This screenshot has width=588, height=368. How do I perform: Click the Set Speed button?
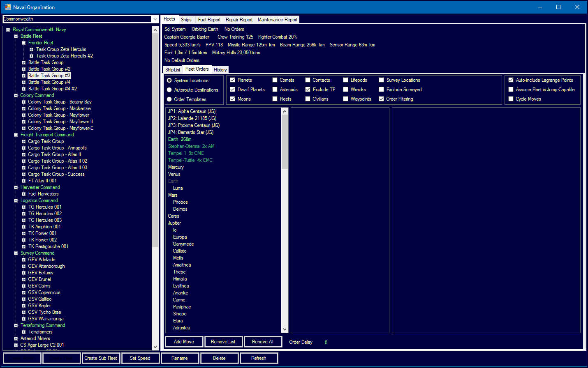click(140, 358)
